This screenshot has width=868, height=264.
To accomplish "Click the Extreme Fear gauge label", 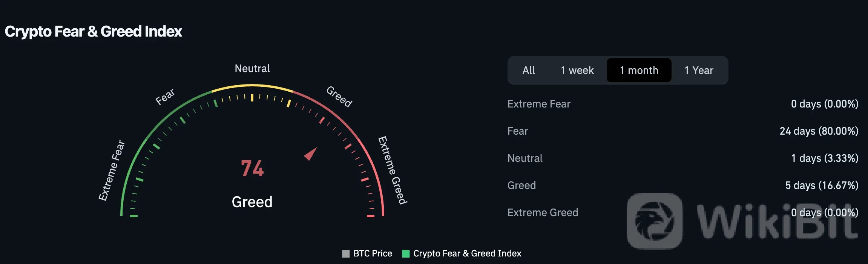I will point(111,170).
